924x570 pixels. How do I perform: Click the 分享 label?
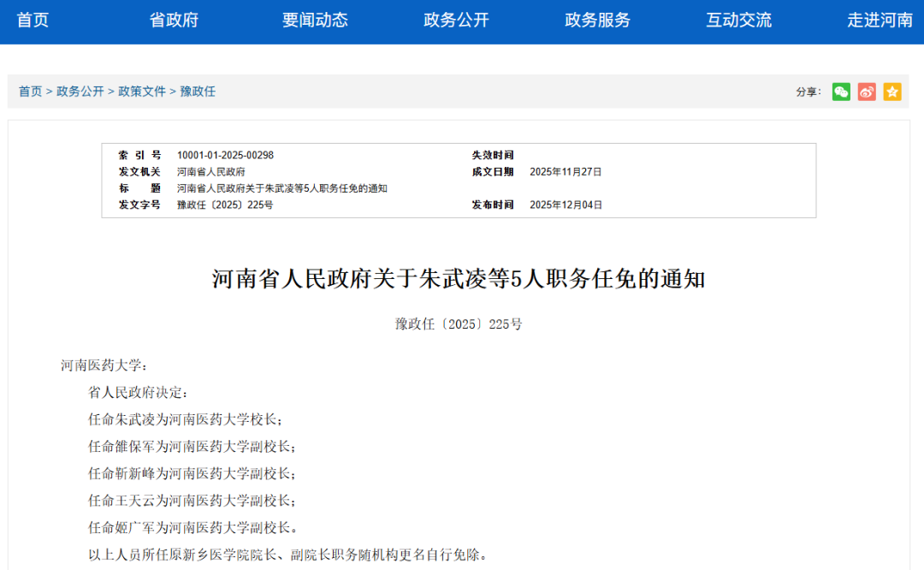[x=807, y=92]
